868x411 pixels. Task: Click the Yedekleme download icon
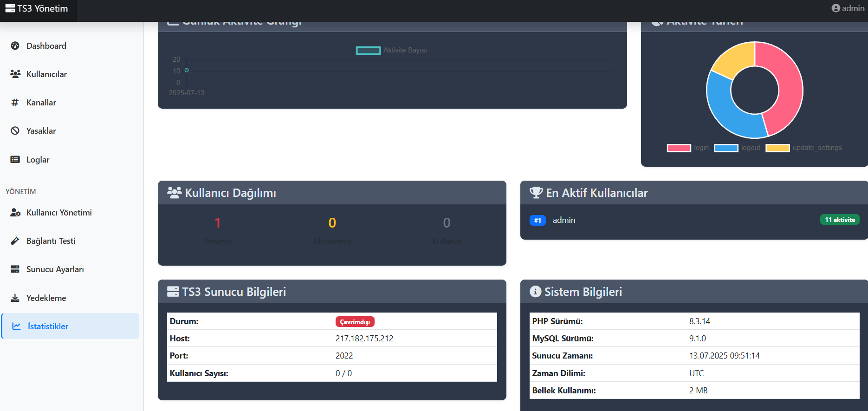[15, 298]
